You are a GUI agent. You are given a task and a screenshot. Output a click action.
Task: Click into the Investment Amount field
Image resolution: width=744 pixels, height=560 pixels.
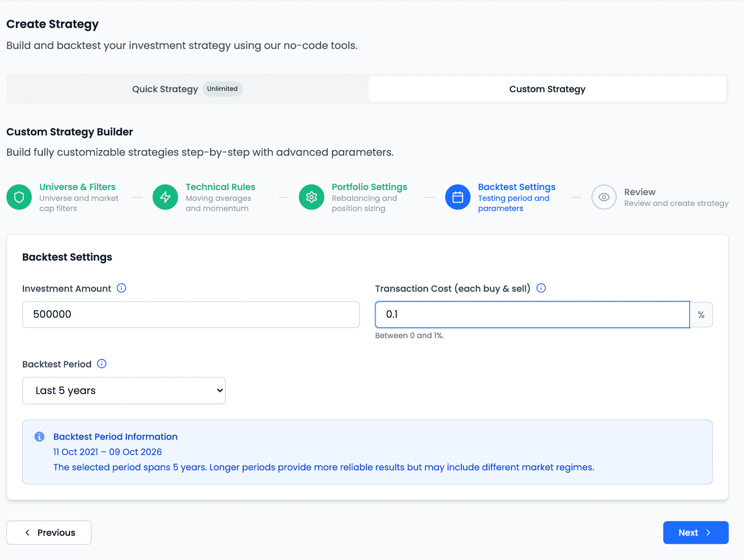191,315
